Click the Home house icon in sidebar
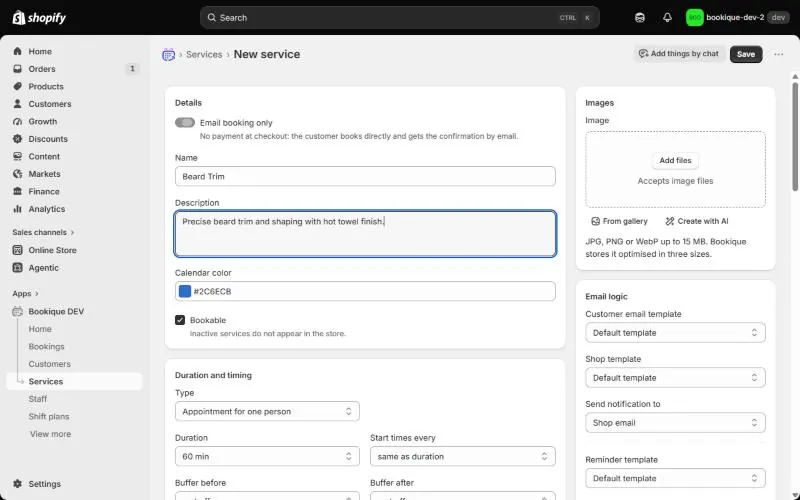This screenshot has height=500, width=800. [18, 52]
